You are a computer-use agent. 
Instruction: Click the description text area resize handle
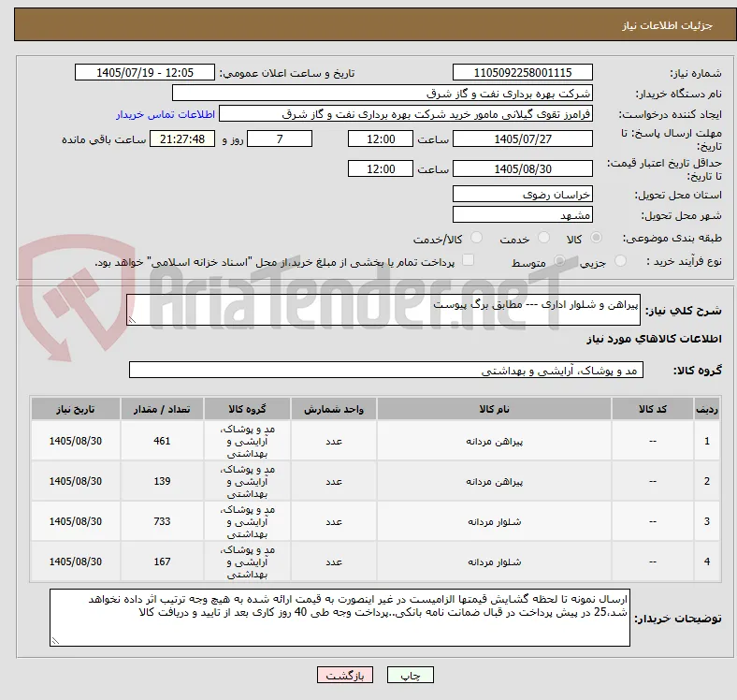(132, 320)
